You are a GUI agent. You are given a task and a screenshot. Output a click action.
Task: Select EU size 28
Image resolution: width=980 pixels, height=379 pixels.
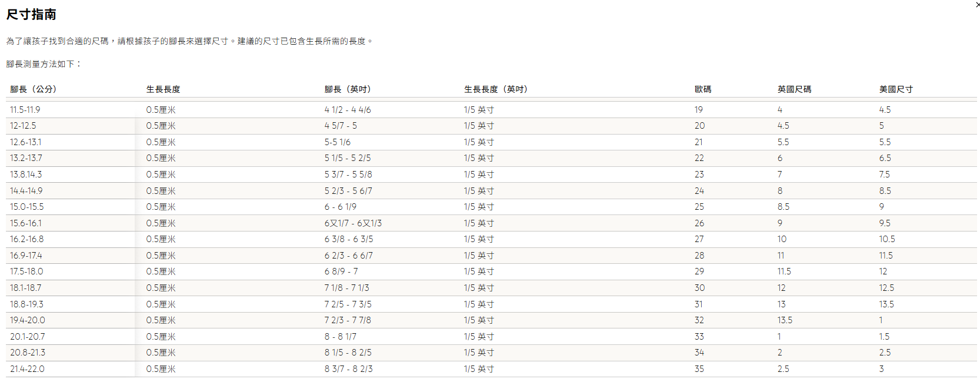tap(699, 256)
